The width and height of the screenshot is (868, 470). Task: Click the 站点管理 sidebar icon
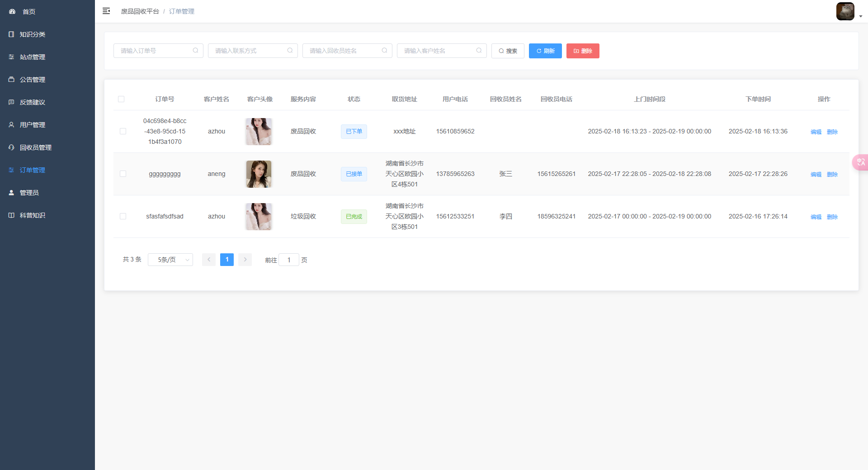click(x=11, y=57)
